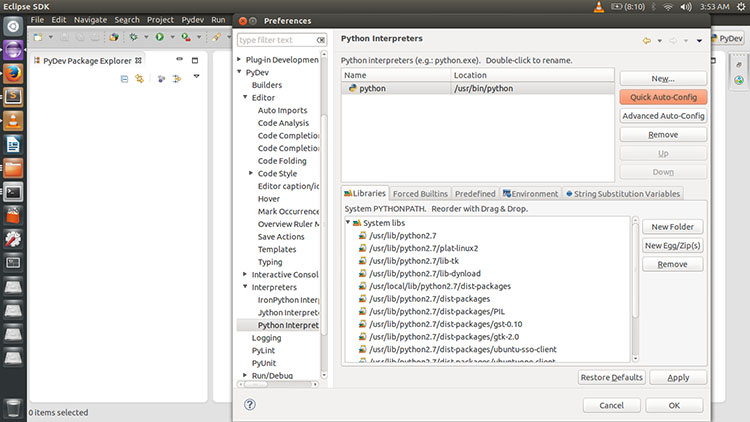Switch to the Forced Builtins tab
This screenshot has height=422, width=750.
(420, 194)
